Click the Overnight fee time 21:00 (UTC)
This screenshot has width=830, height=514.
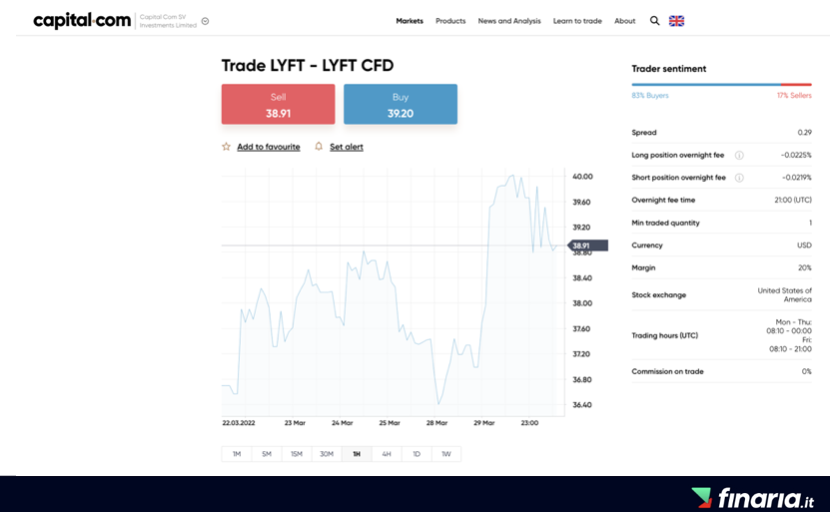pos(793,200)
